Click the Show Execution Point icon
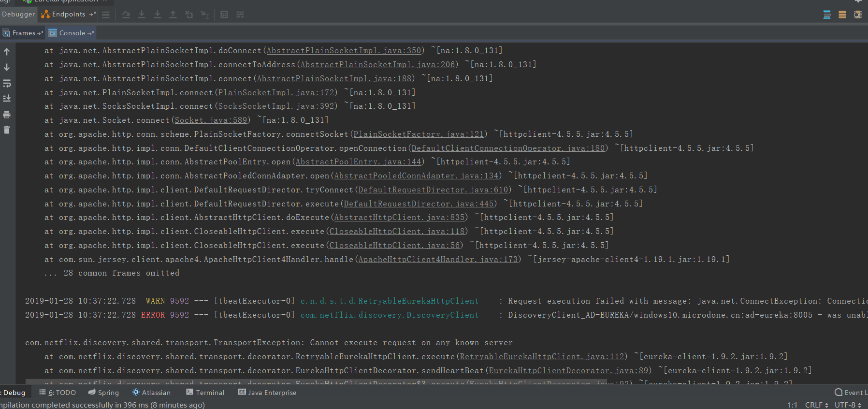This screenshot has width=868, height=409. coord(106,15)
